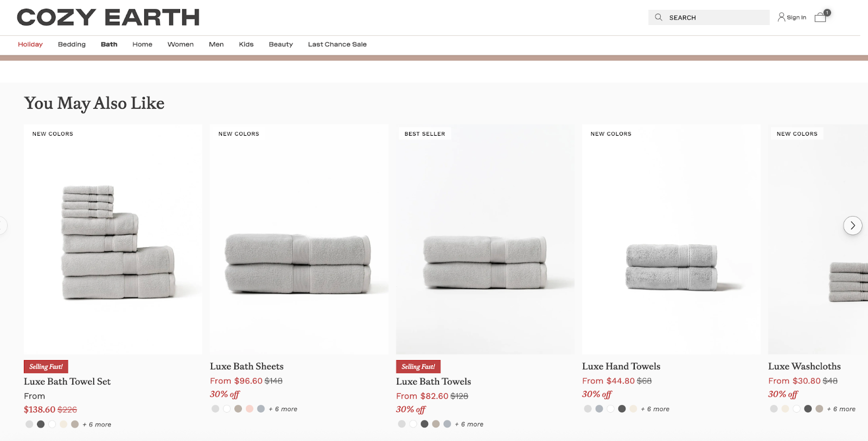Open the Bedding menu
The width and height of the screenshot is (868, 441).
coord(72,45)
